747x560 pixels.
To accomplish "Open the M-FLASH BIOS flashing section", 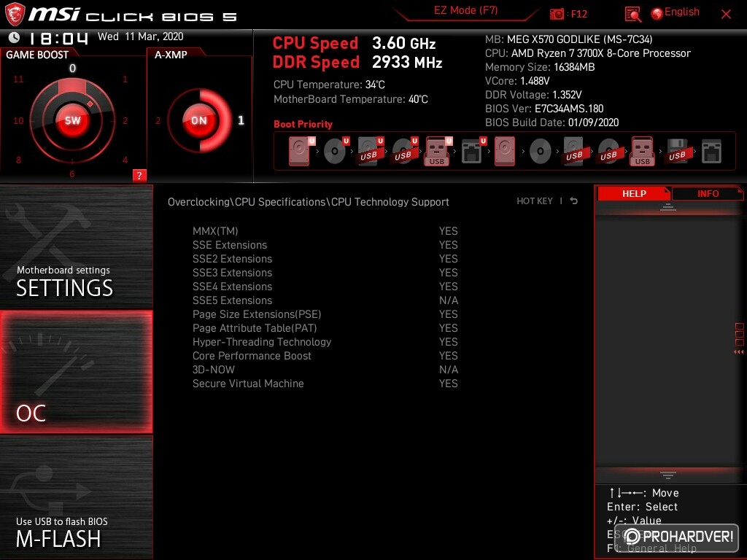I will coord(76,497).
